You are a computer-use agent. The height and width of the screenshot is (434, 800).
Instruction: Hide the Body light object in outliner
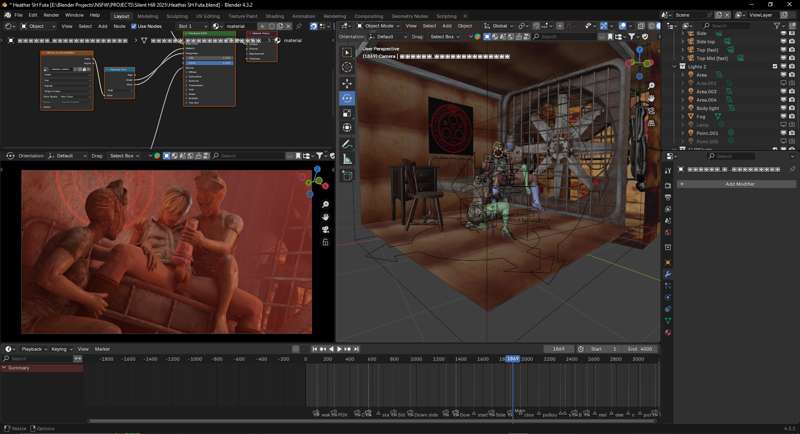click(x=781, y=108)
